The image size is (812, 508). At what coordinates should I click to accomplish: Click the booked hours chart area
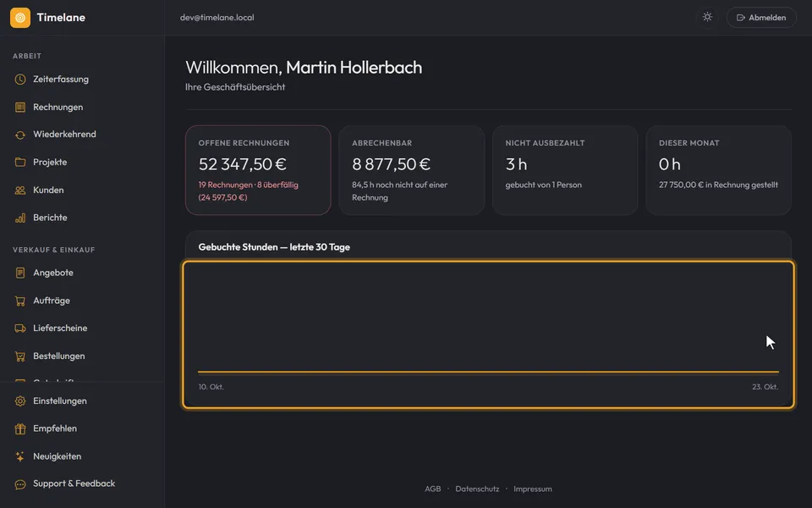488,335
